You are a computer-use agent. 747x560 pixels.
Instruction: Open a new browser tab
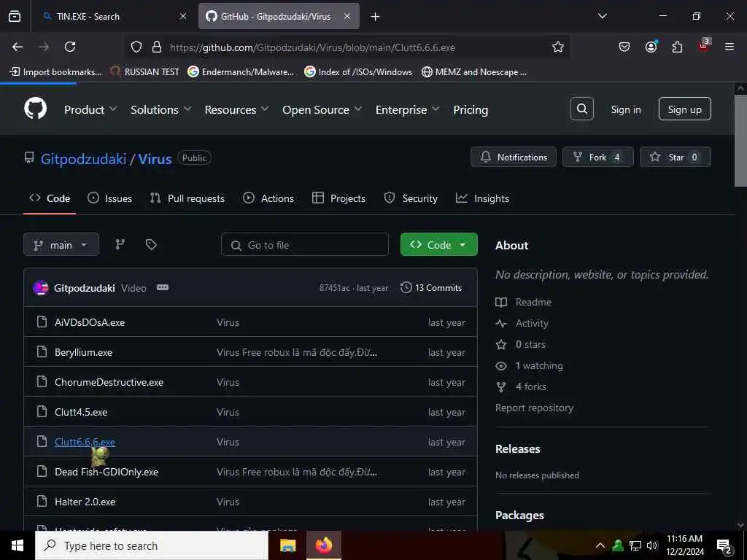[376, 17]
